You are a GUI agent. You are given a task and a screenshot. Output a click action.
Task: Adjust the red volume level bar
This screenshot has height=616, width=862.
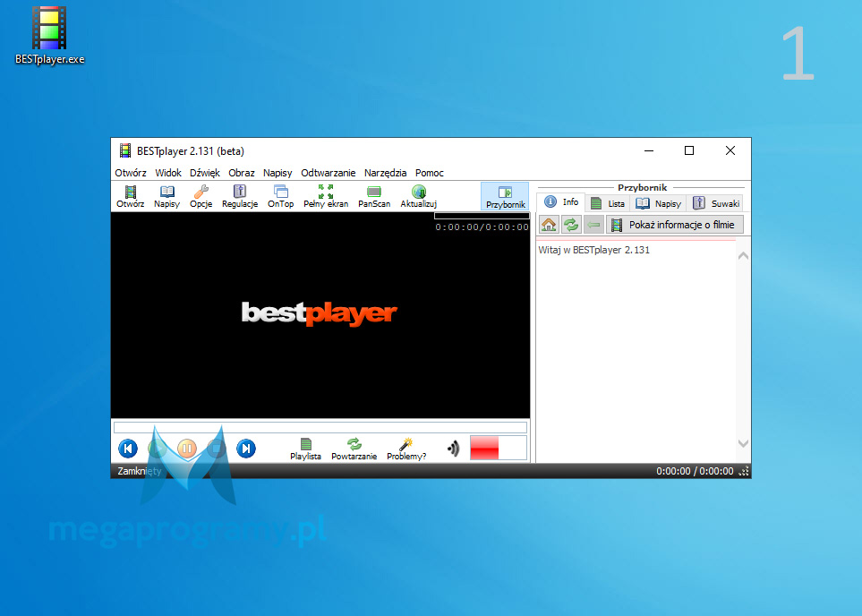pyautogui.click(x=499, y=448)
